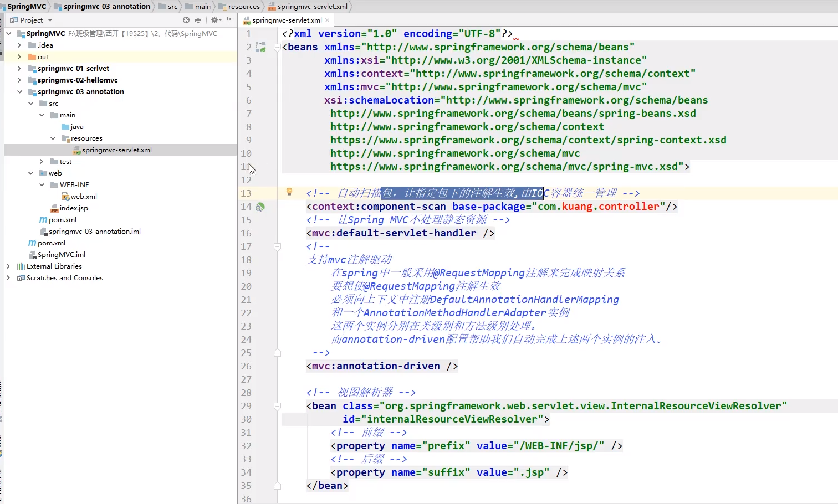Expand the springmvc-02-hellomvc module

tap(19, 80)
